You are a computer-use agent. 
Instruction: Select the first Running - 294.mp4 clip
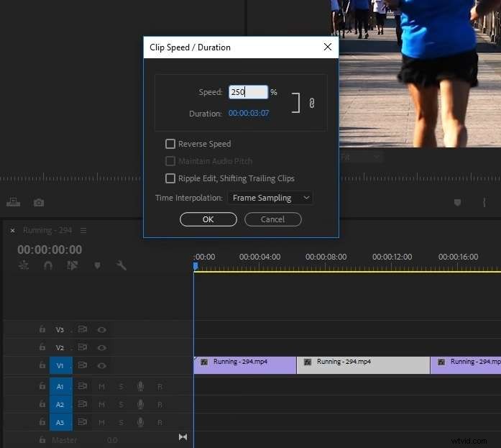(245, 365)
